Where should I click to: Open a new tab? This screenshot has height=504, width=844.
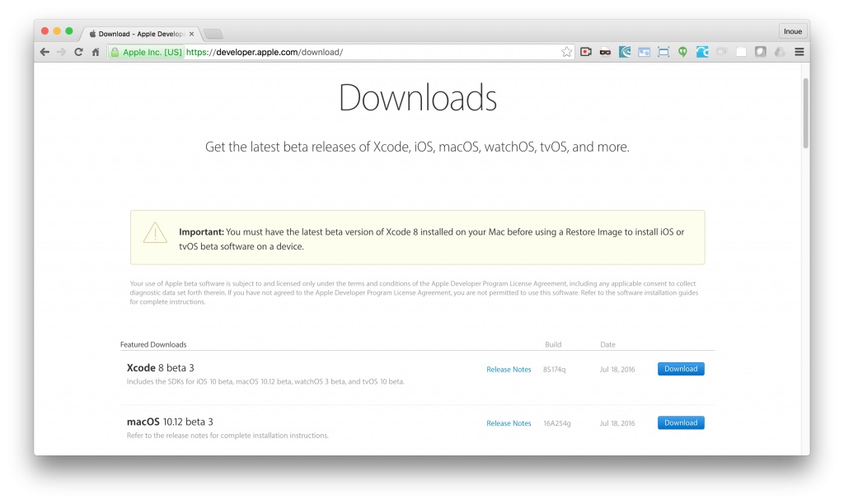[x=213, y=35]
